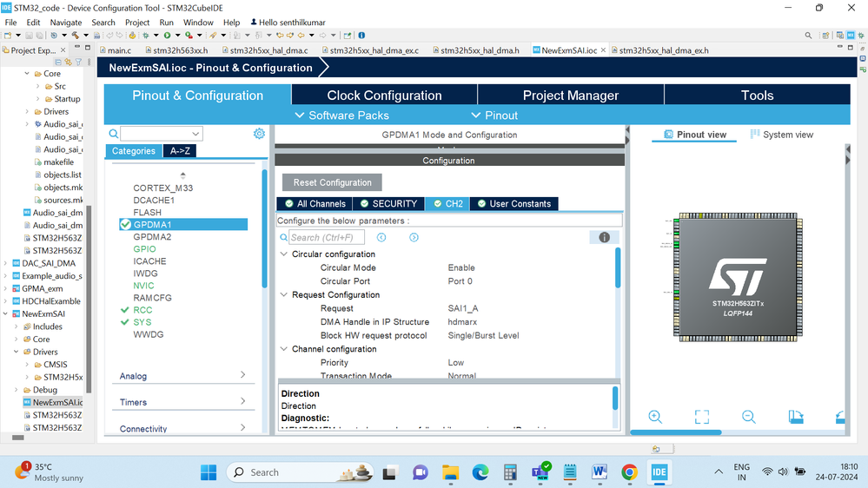
Task: Click the parameter Search (Ctrl+F) field
Action: (327, 237)
